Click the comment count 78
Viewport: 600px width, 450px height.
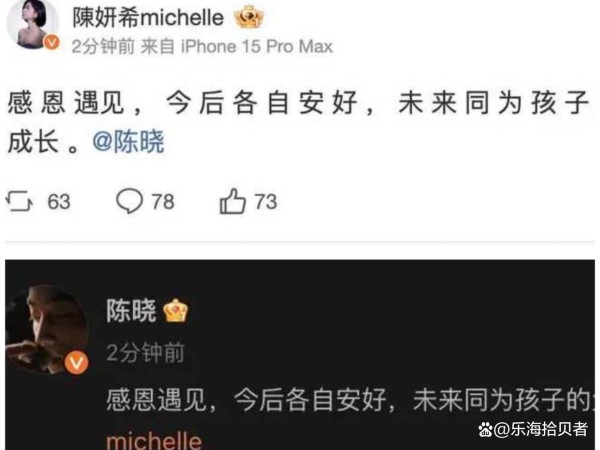coord(163,201)
